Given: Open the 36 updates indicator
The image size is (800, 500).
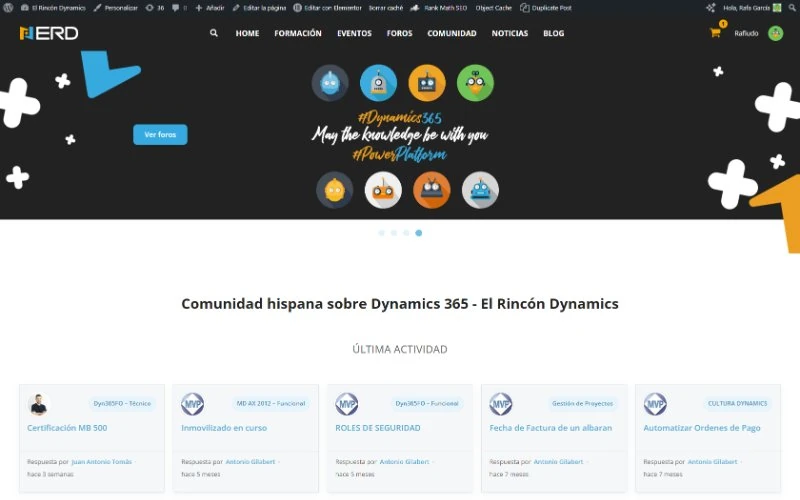Looking at the screenshot, I should (155, 8).
